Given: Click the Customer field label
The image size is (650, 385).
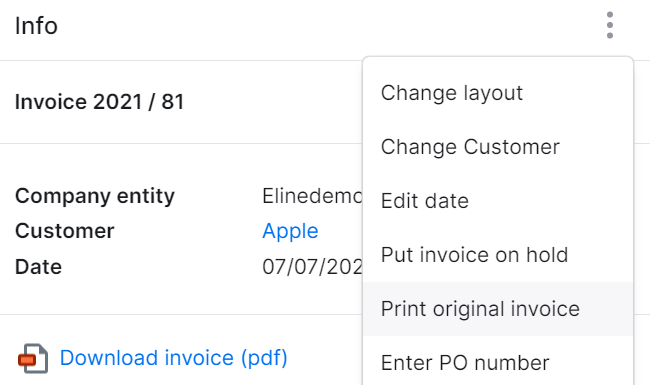Looking at the screenshot, I should [65, 231].
